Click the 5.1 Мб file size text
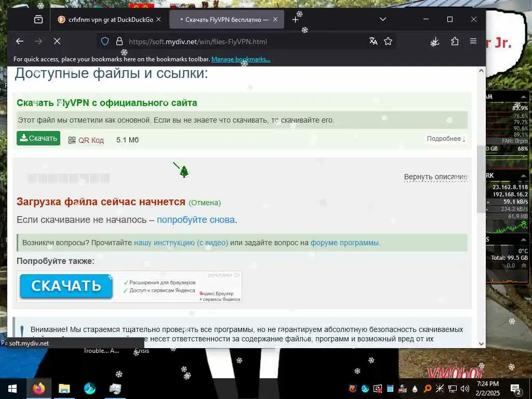The width and height of the screenshot is (532, 399). coord(127,140)
